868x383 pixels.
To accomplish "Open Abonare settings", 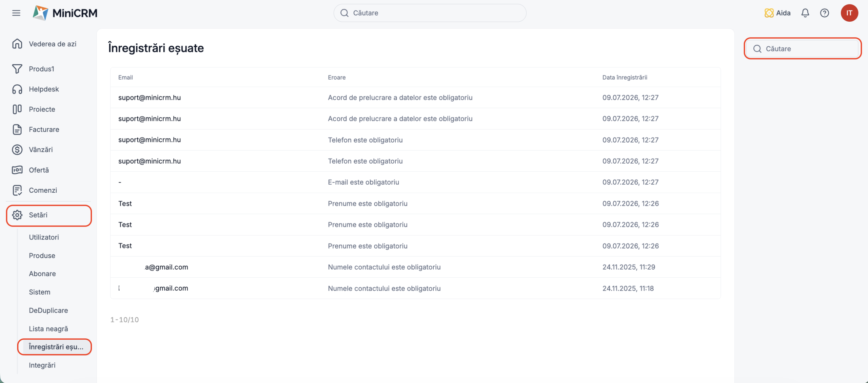I will (x=42, y=274).
